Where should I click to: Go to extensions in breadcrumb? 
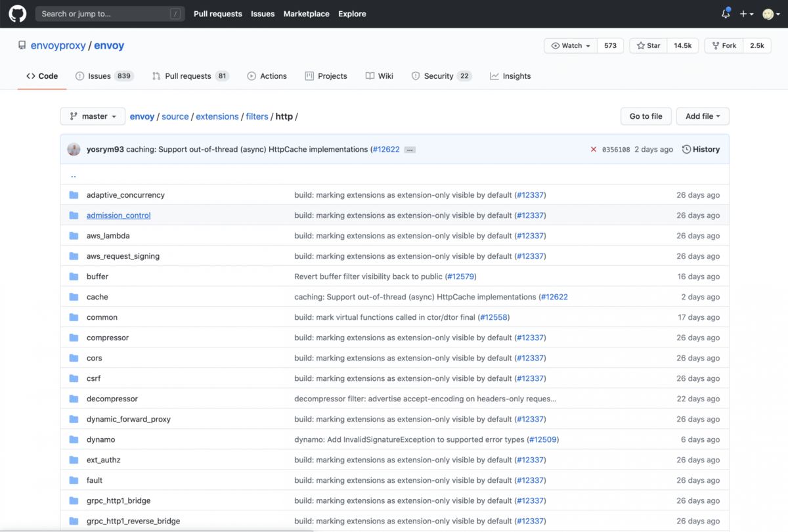pyautogui.click(x=217, y=116)
